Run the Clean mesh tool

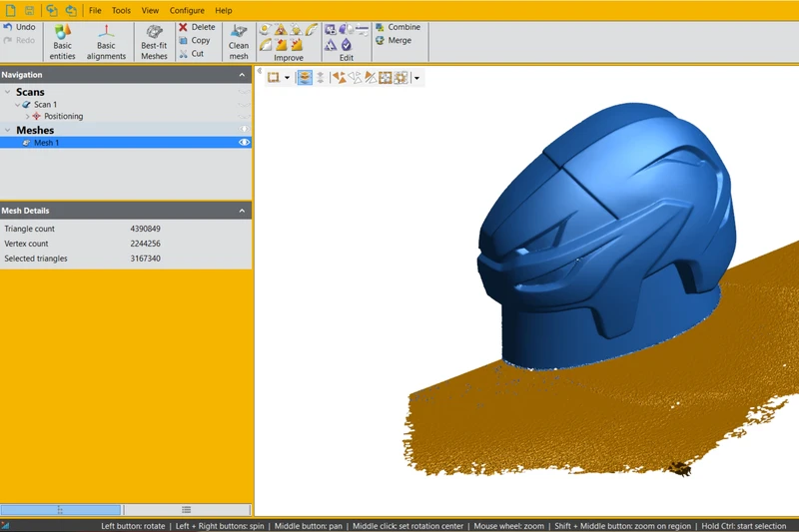tap(239, 33)
